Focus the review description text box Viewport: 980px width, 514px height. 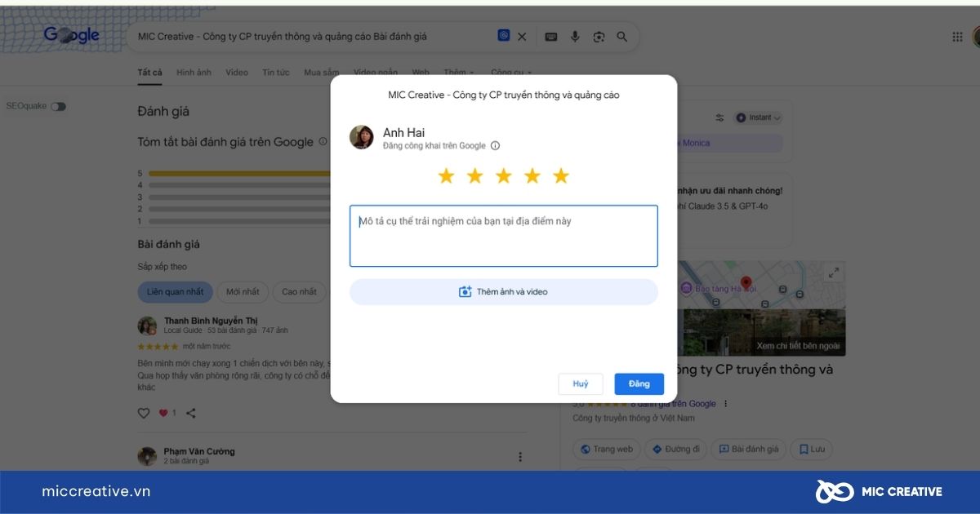tap(504, 236)
